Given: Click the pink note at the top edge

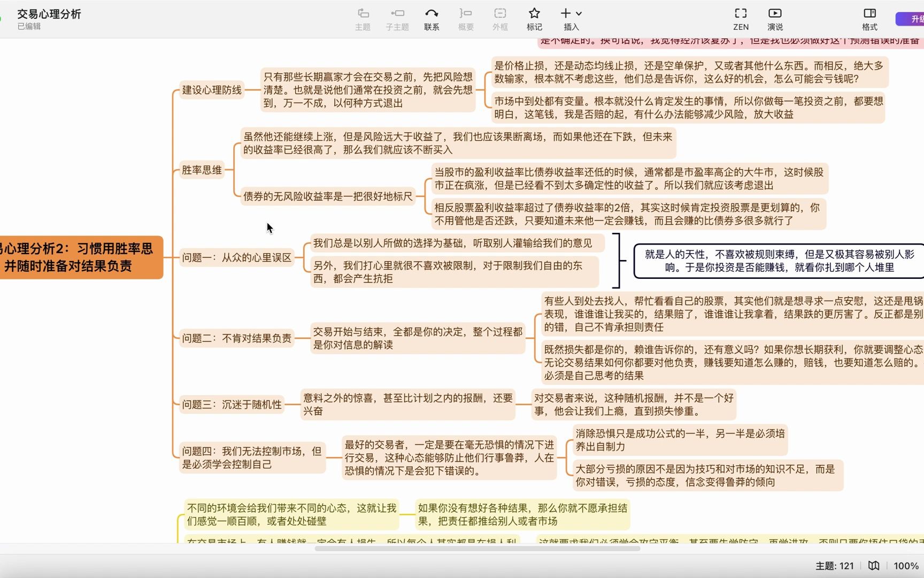Looking at the screenshot, I should (x=730, y=42).
